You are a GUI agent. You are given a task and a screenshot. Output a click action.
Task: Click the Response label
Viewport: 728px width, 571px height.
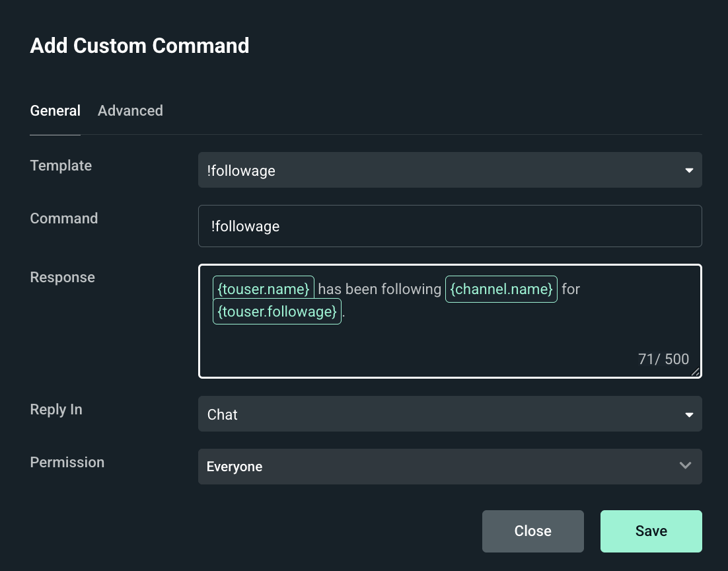click(63, 277)
